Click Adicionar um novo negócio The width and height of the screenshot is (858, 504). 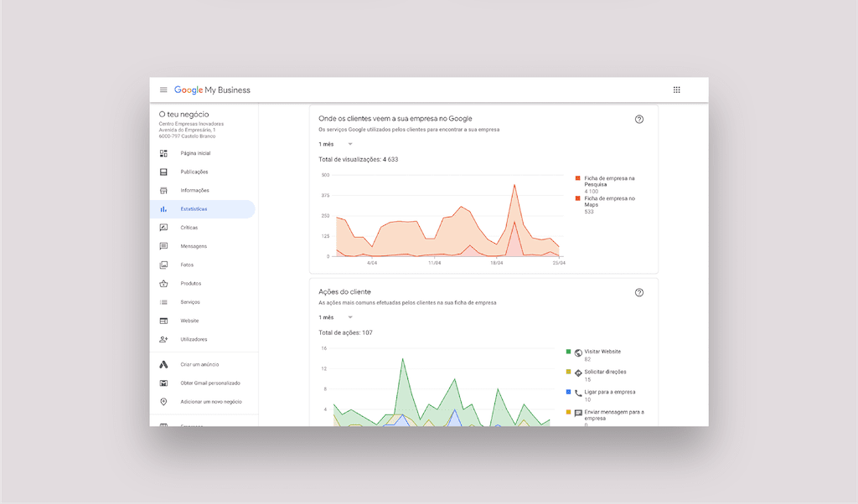click(x=211, y=402)
